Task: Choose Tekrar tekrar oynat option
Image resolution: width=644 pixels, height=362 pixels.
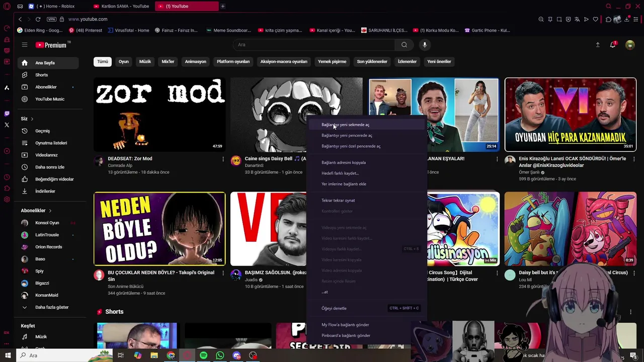Action: click(366, 200)
